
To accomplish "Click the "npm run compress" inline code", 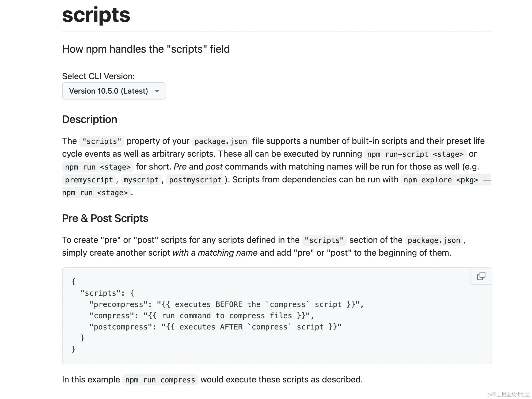I will [x=160, y=380].
